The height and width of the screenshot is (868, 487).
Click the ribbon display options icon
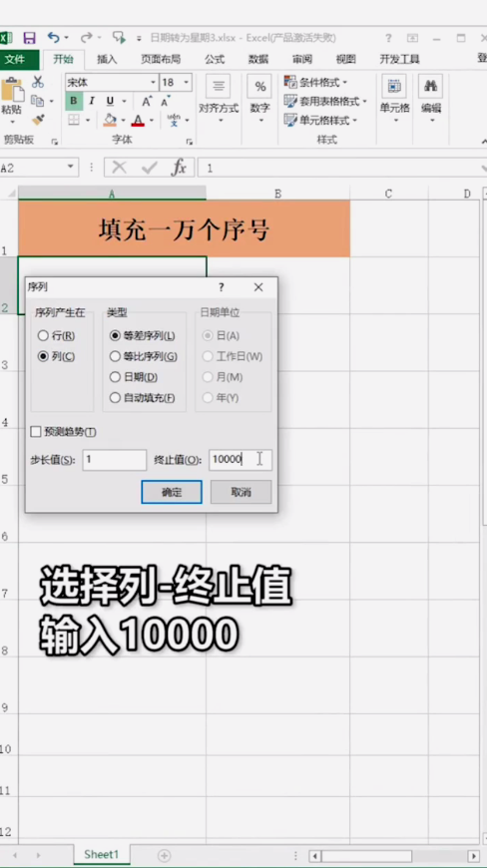coord(412,38)
